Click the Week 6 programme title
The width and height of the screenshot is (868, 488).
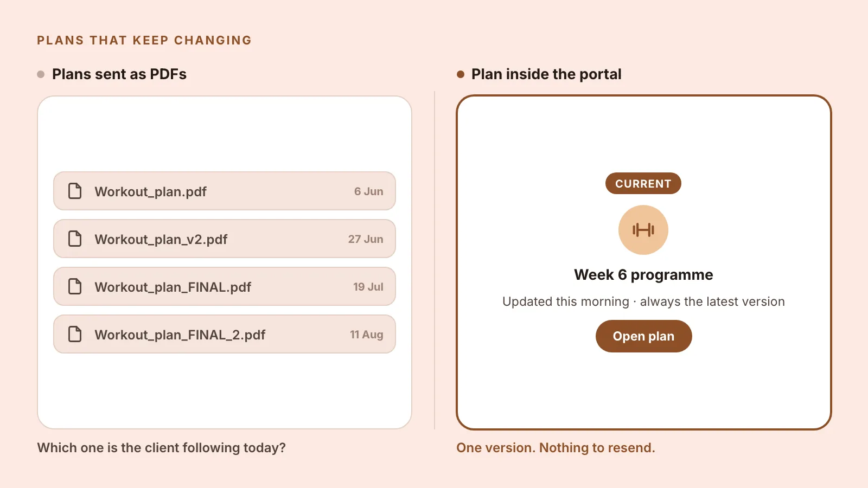point(643,275)
